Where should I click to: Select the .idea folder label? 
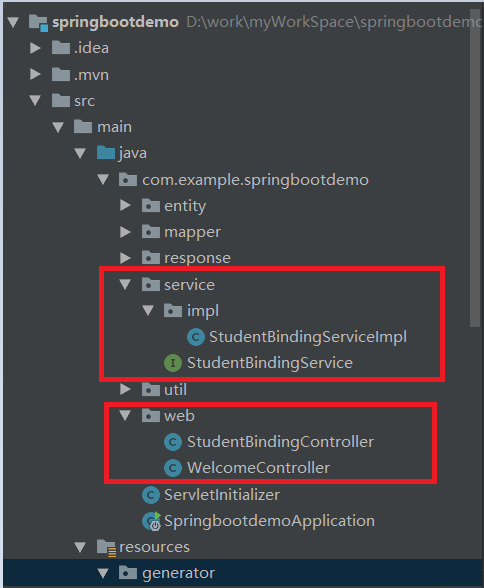click(91, 48)
